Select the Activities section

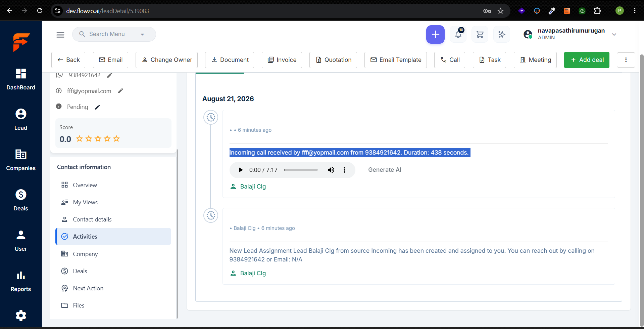point(113,237)
